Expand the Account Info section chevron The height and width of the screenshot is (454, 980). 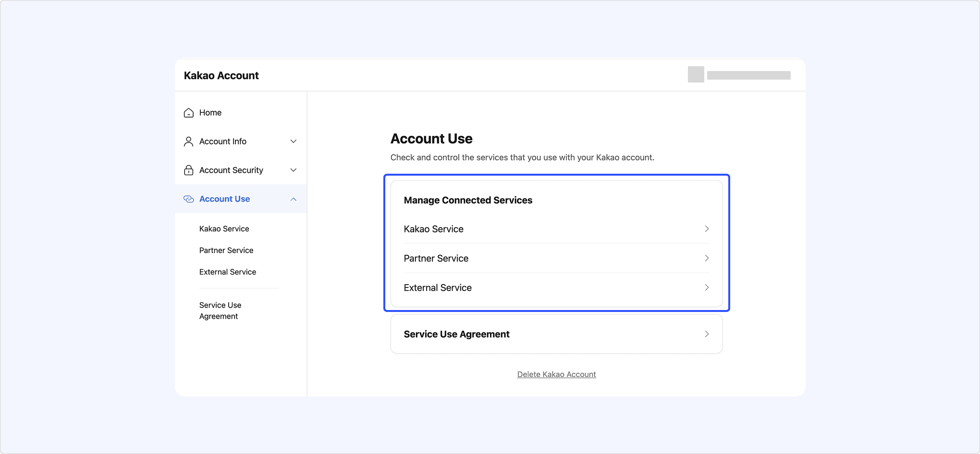294,142
